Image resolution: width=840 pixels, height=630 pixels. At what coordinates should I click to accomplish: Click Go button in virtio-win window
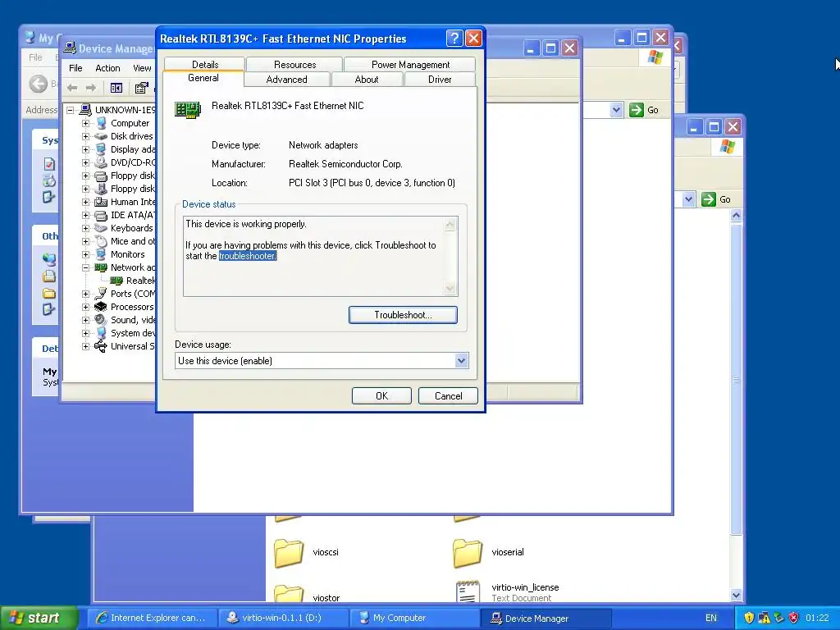tap(717, 199)
